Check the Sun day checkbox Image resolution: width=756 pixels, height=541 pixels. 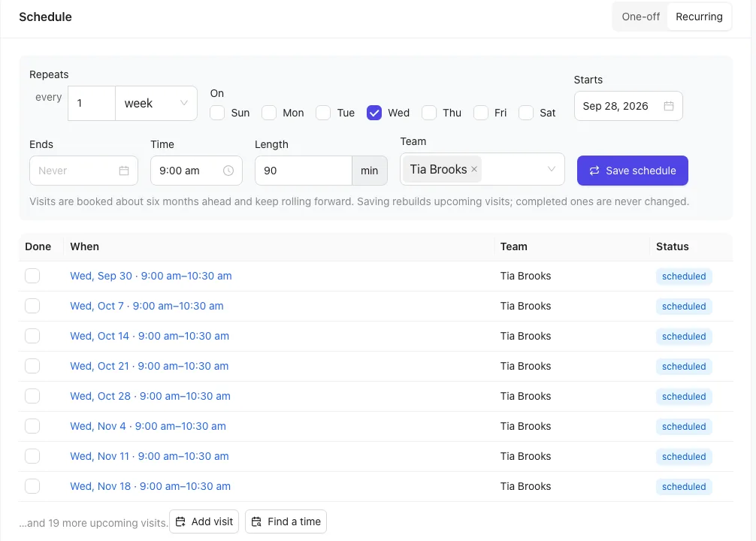(x=217, y=113)
